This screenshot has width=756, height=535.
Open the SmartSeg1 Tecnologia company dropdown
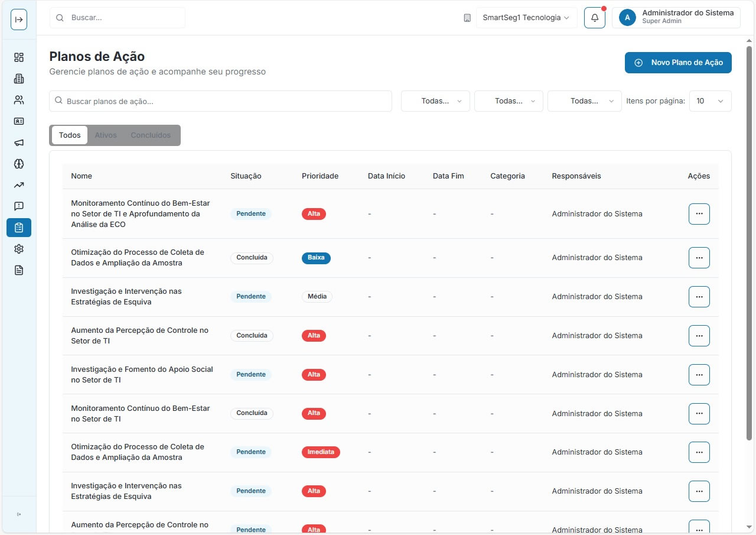click(x=526, y=18)
